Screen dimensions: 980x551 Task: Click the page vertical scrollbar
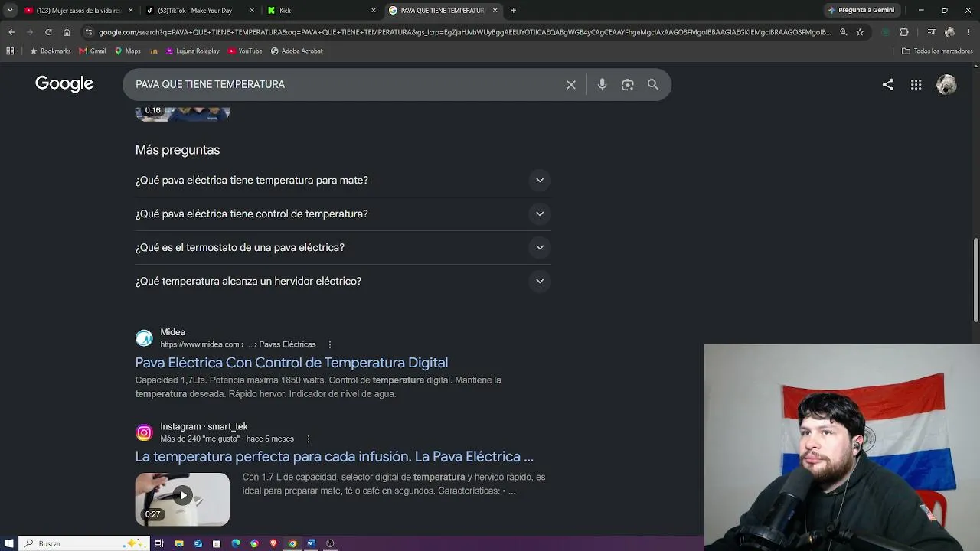point(976,280)
